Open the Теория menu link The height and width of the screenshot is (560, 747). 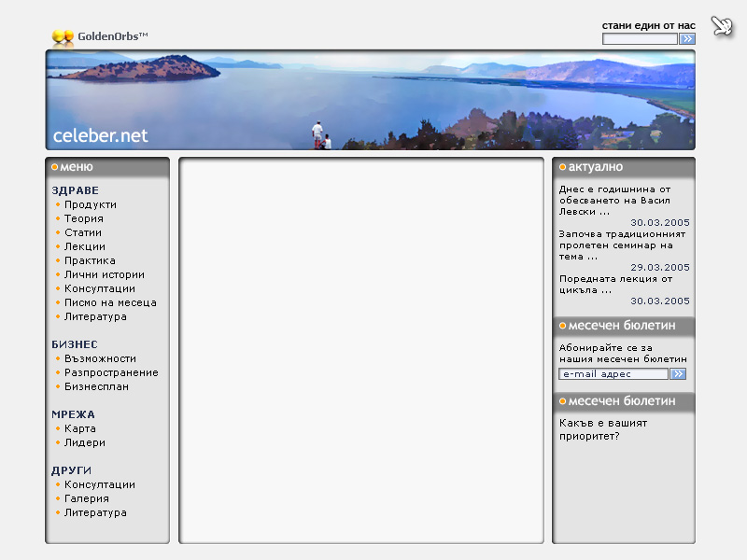pos(84,218)
